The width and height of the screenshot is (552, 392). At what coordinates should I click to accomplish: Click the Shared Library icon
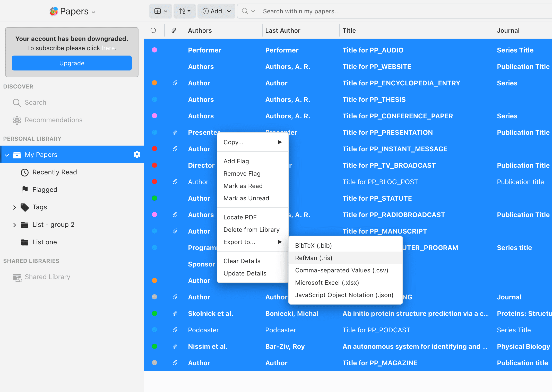(17, 277)
